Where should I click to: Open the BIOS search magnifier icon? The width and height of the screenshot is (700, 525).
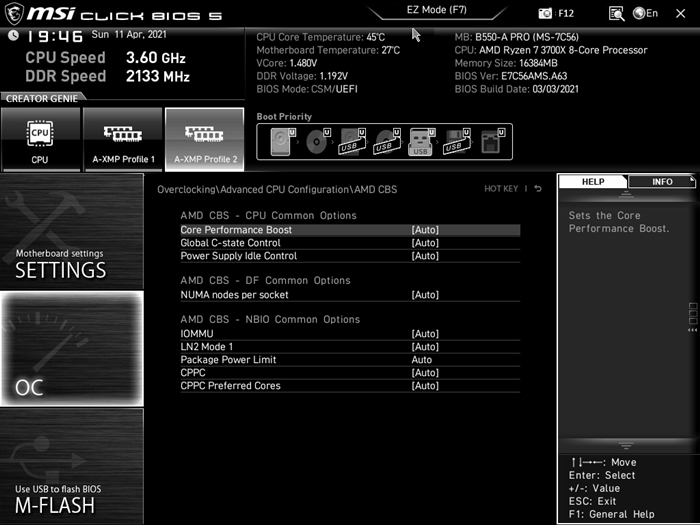click(x=617, y=13)
